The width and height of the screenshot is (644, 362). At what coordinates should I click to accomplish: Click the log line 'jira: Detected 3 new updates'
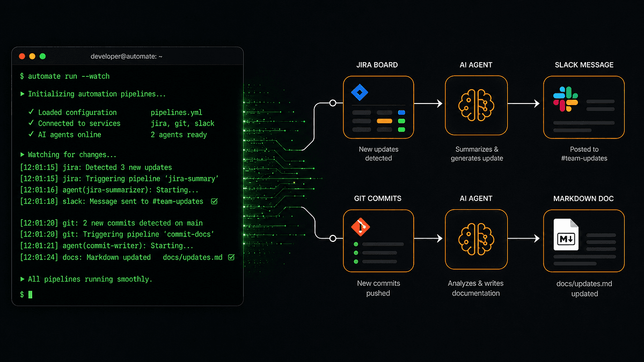coord(96,167)
